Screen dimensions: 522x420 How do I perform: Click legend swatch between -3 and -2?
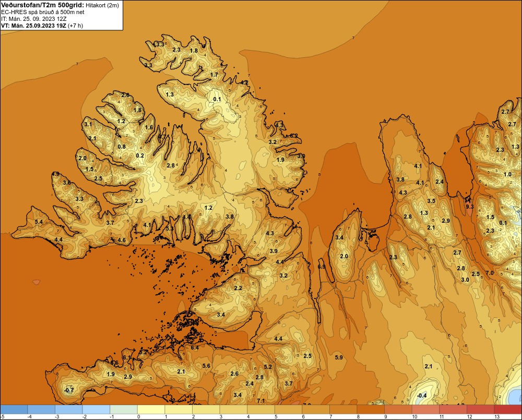pos(68,409)
